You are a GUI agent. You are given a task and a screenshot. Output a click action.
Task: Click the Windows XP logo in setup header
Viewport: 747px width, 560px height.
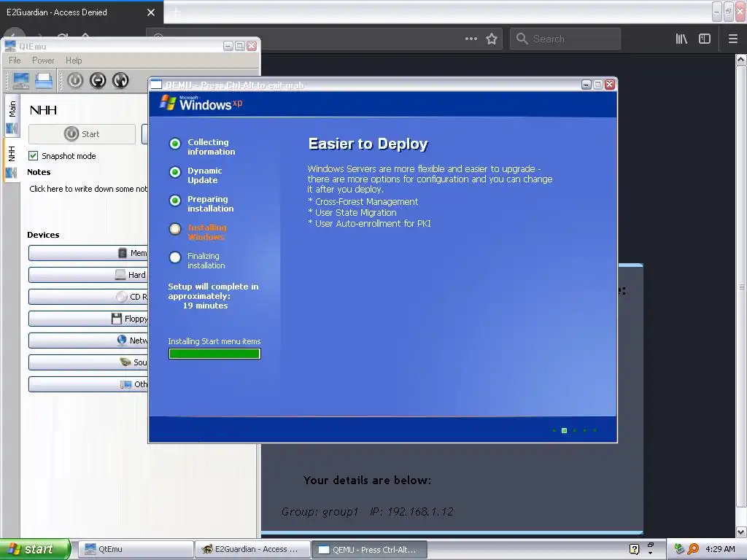(201, 104)
